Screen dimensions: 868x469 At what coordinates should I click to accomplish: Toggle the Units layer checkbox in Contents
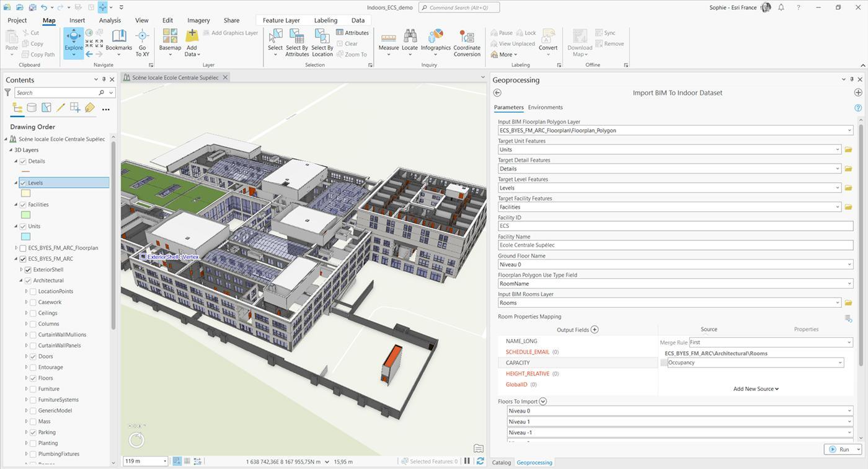click(23, 226)
